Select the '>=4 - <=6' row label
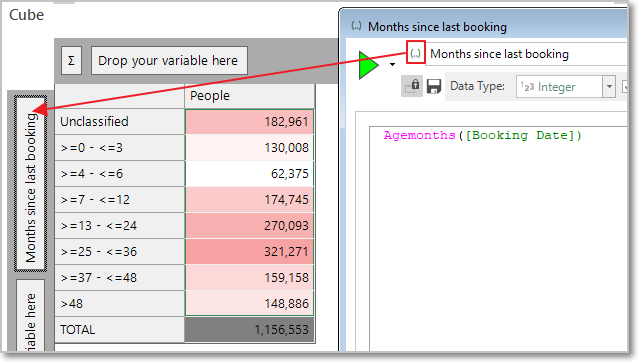Screen dimensions: 638x362 click(x=120, y=173)
